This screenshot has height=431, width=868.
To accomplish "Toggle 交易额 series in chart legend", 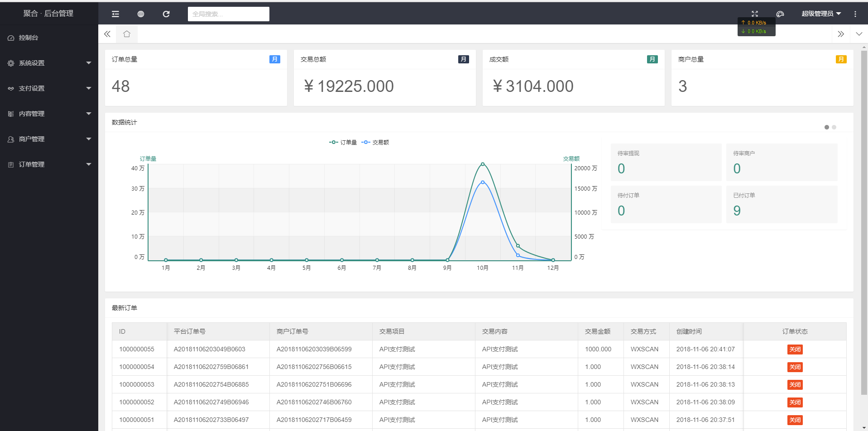I will click(x=375, y=142).
